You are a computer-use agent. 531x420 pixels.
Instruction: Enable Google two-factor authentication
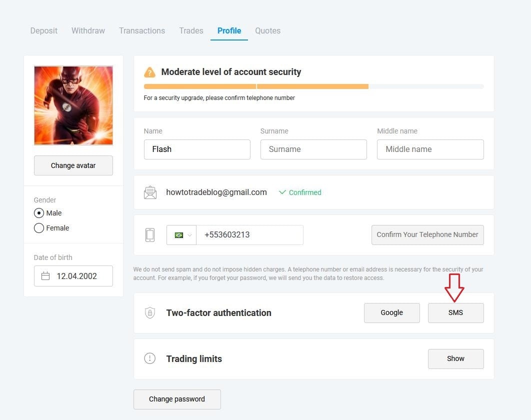392,312
